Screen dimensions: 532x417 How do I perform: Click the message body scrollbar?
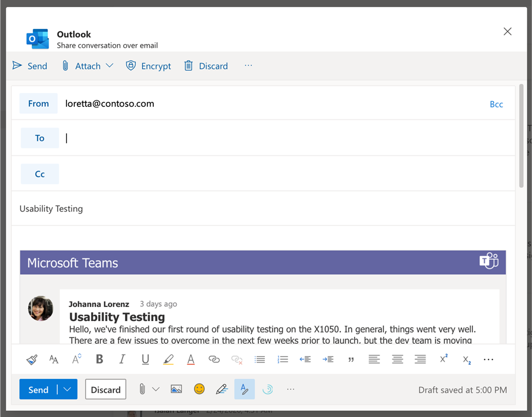(x=521, y=136)
